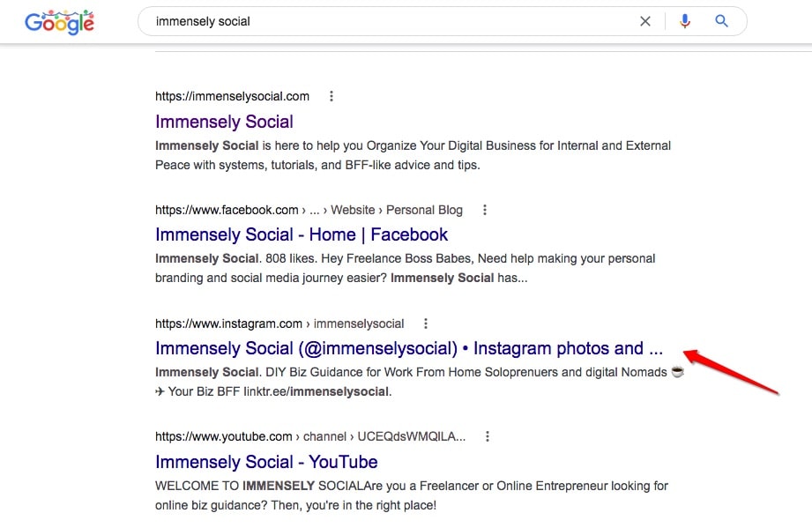Viewport: 812px width, 528px height.
Task: Start voice search with microphone icon
Action: [x=685, y=21]
